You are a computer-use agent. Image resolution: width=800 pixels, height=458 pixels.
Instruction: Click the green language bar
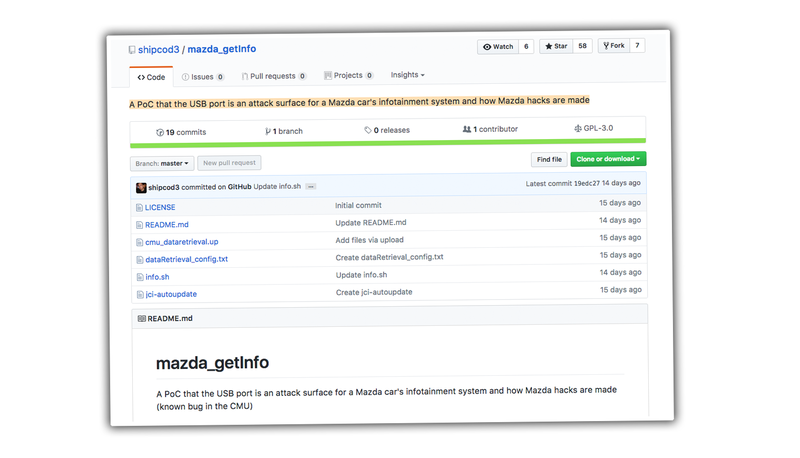(x=388, y=143)
